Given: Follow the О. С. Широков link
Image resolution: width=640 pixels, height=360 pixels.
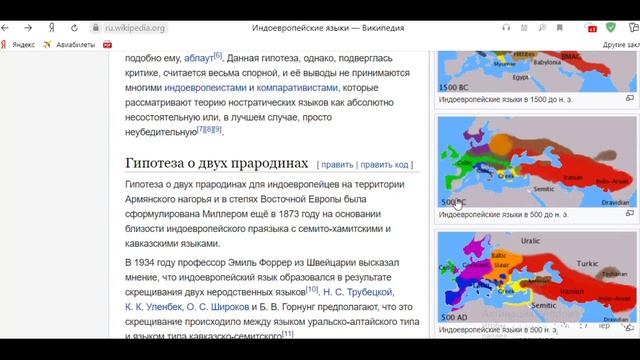Looking at the screenshot, I should 218,307.
